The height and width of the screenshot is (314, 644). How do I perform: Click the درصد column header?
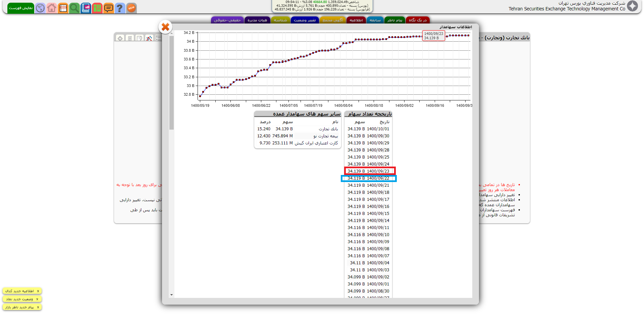[265, 122]
